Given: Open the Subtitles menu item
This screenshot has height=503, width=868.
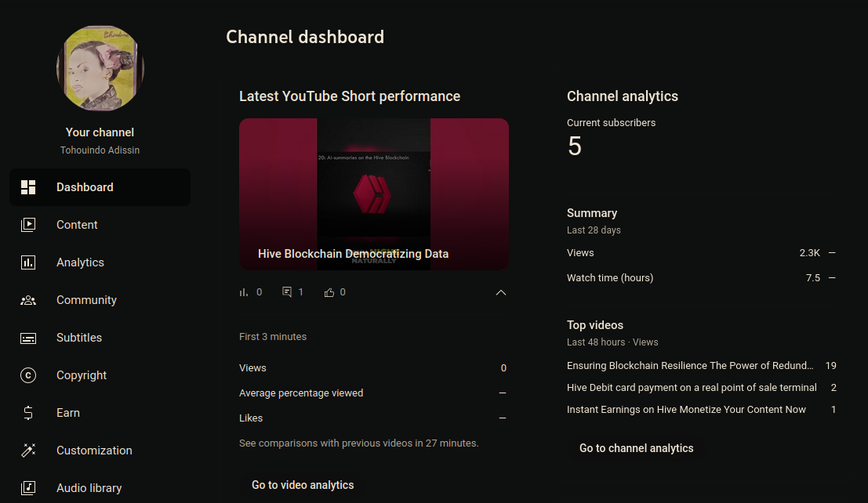Looking at the screenshot, I should (x=100, y=338).
